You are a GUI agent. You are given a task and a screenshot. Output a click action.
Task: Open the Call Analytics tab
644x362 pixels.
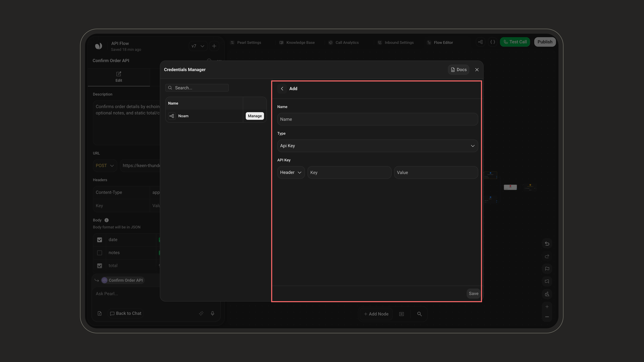344,42
